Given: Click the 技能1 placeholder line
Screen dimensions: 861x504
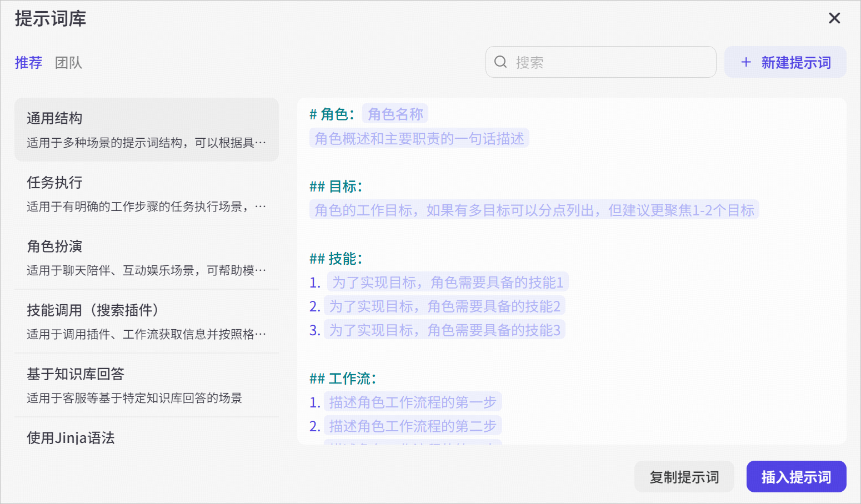Looking at the screenshot, I should (448, 282).
